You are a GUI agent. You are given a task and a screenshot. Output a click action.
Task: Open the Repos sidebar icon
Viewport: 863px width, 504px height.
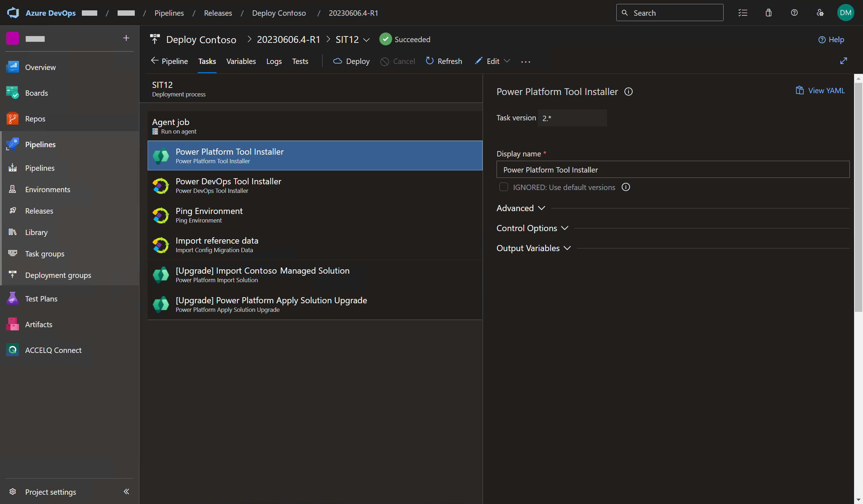tap(13, 119)
